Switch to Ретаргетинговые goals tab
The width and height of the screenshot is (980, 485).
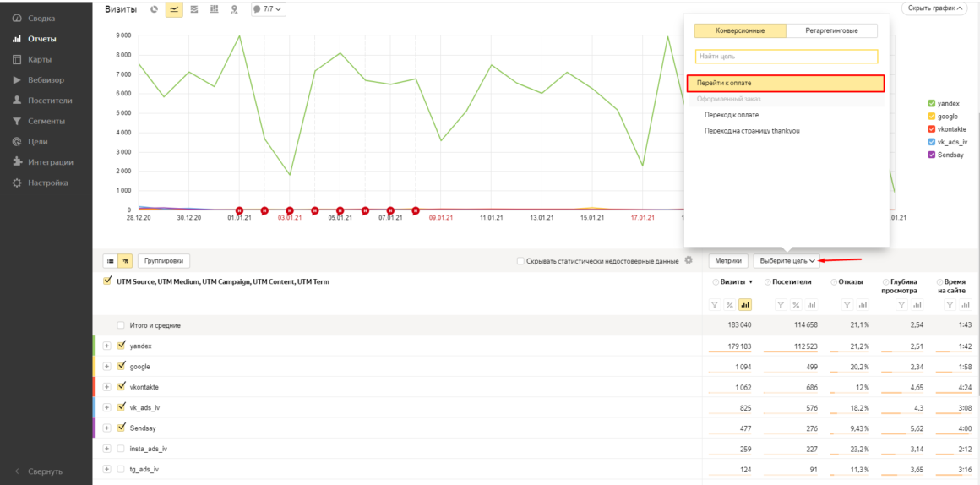[x=832, y=30]
